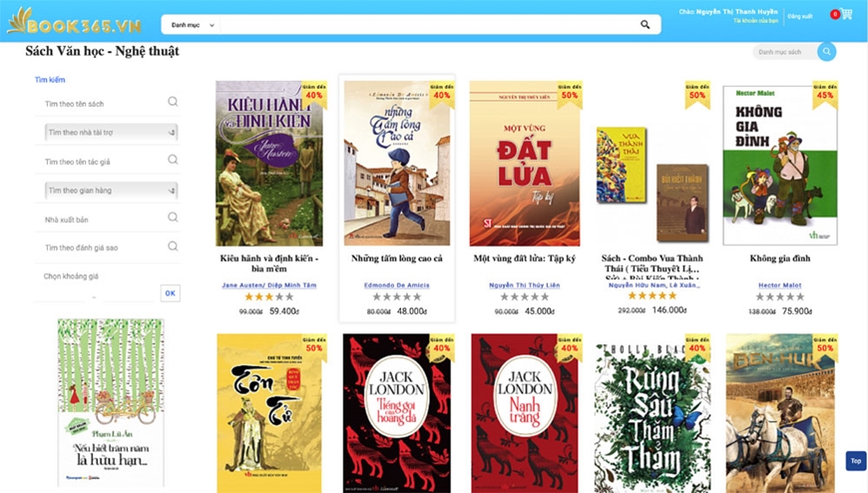Viewport: 868px width, 493px height.
Task: Click the star rating under Kiêu hãnh và định kiến
Action: tap(269, 297)
